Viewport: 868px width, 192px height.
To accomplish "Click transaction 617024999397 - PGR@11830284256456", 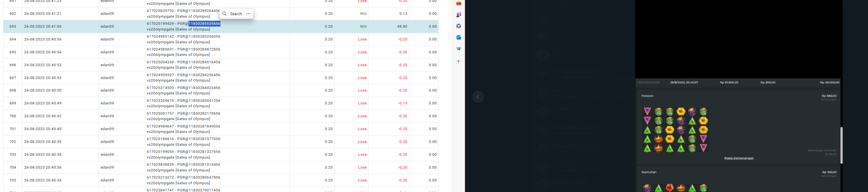I will pyautogui.click(x=184, y=75).
